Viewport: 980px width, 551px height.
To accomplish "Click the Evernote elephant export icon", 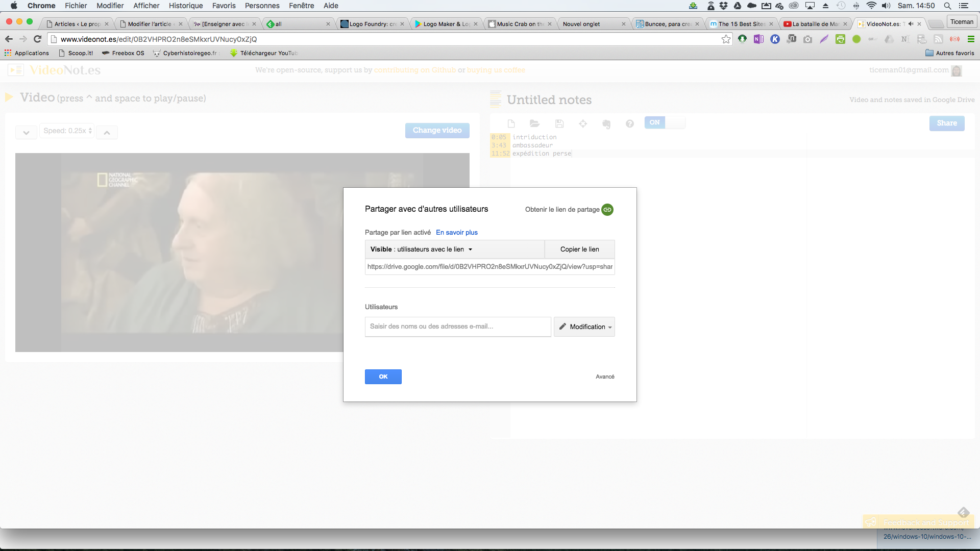I will point(606,124).
